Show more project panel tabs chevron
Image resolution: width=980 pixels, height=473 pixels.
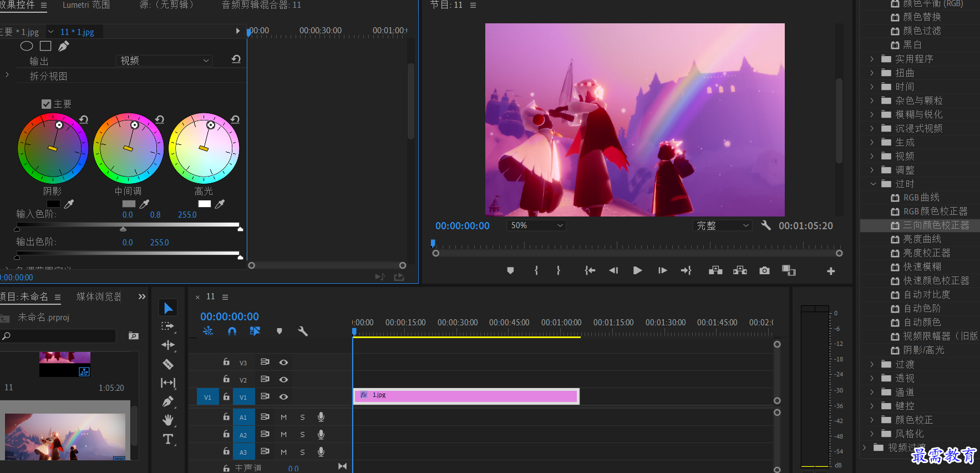pos(142,296)
